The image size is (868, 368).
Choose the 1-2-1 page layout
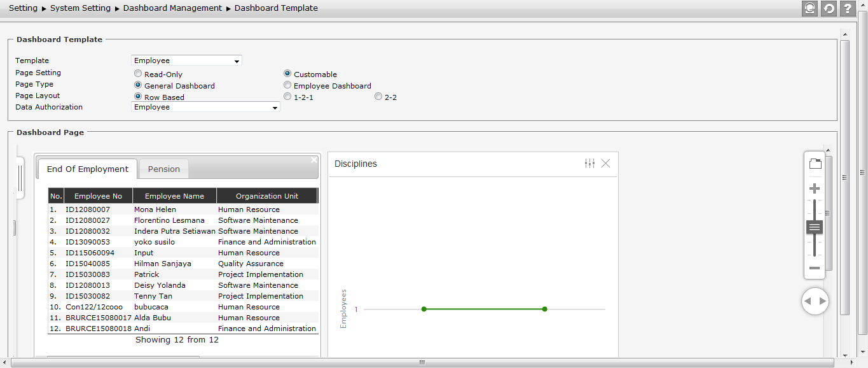pyautogui.click(x=287, y=97)
